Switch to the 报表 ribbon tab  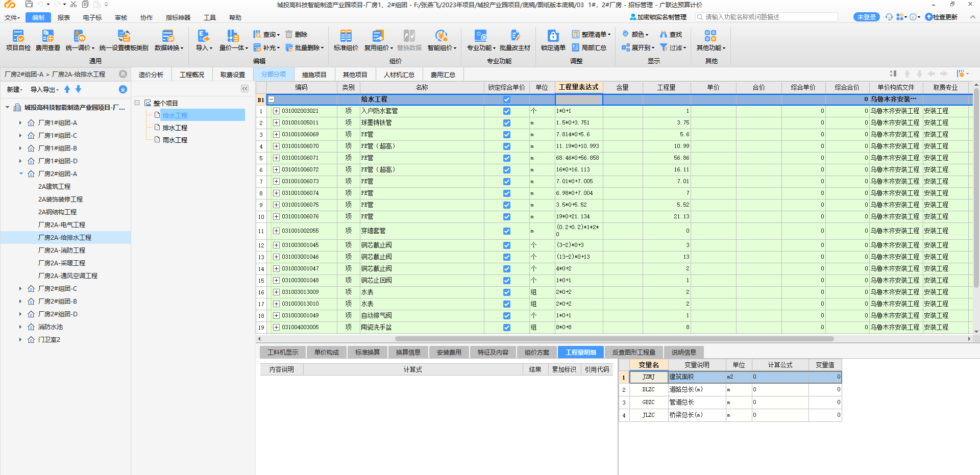click(x=64, y=17)
